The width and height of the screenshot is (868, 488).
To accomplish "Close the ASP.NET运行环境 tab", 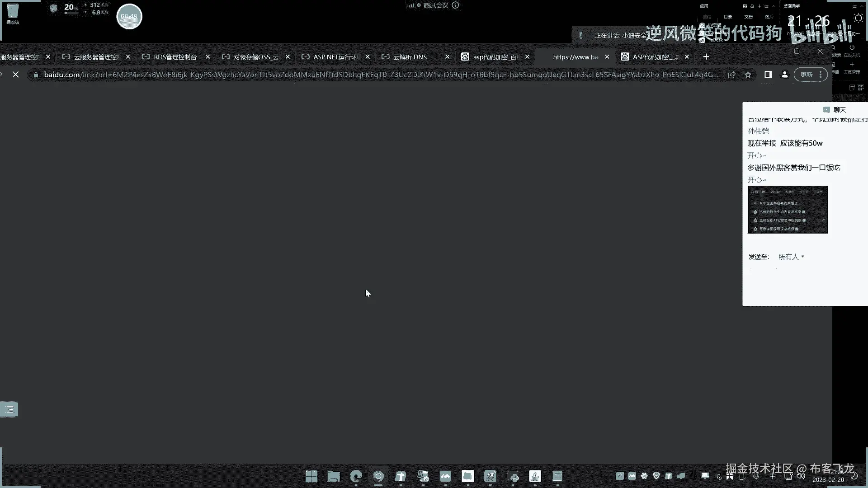I will coord(368,57).
